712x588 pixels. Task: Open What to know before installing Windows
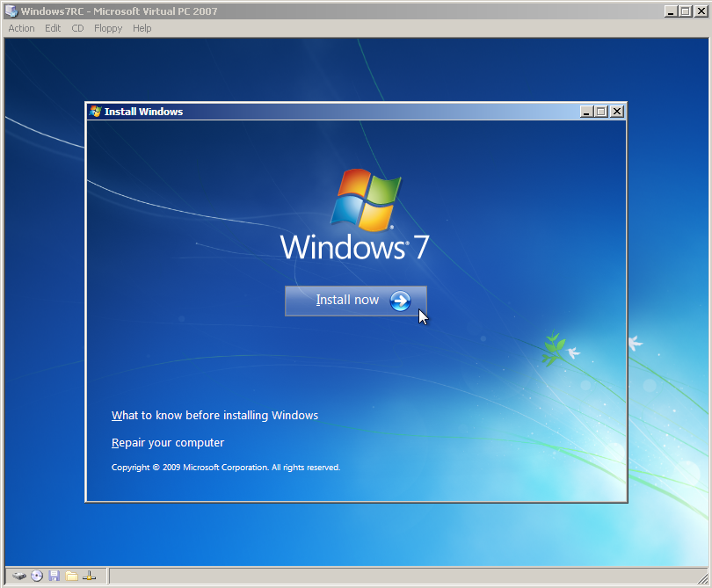(x=214, y=415)
